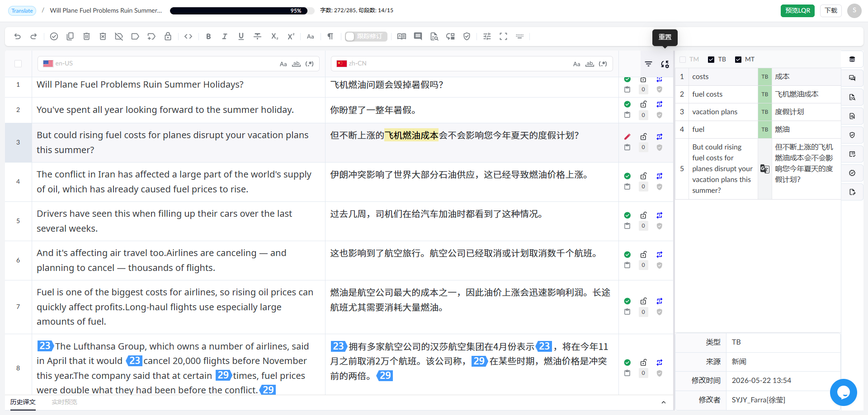Check the TM checkbox

683,60
